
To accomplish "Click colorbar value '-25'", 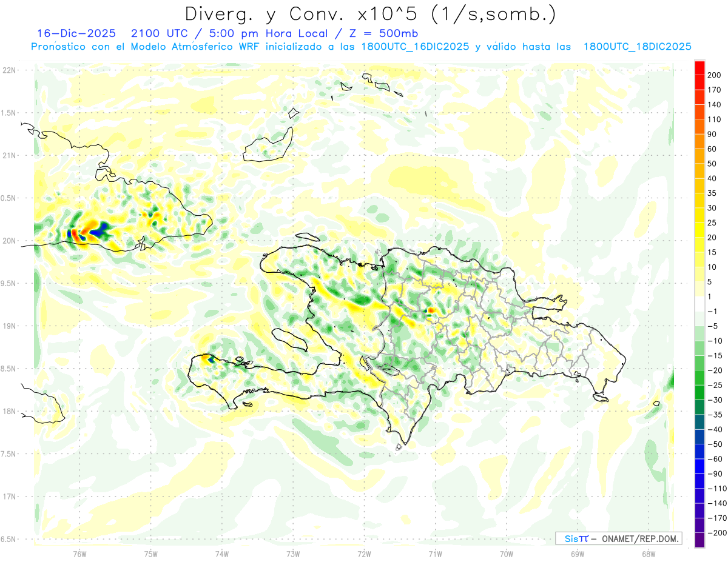I will [x=715, y=385].
